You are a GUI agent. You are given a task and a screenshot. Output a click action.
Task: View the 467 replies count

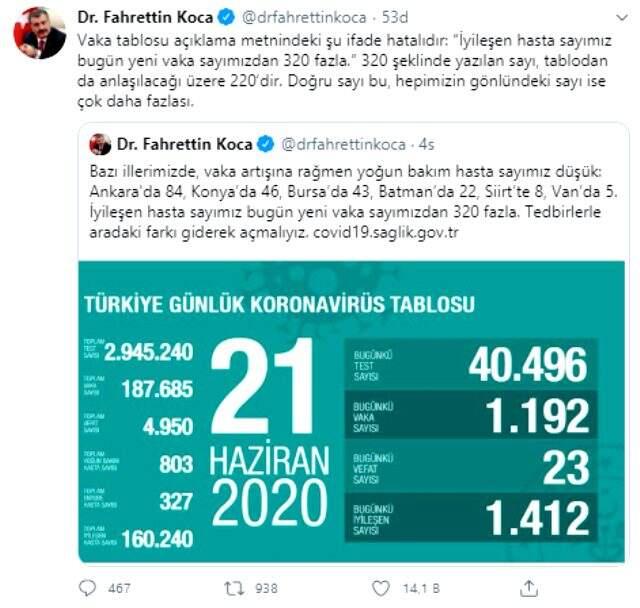[119, 588]
